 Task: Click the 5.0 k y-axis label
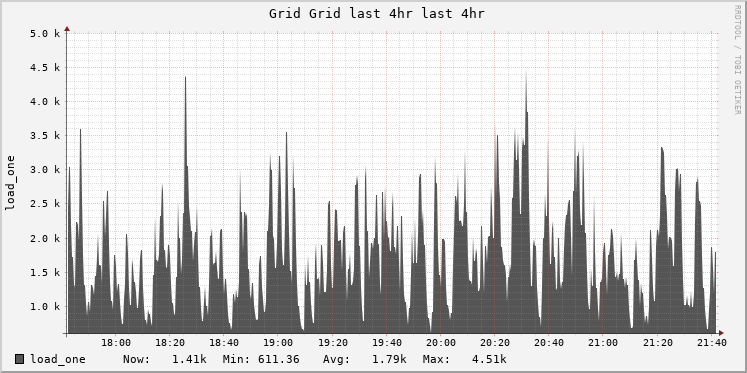tap(45, 33)
